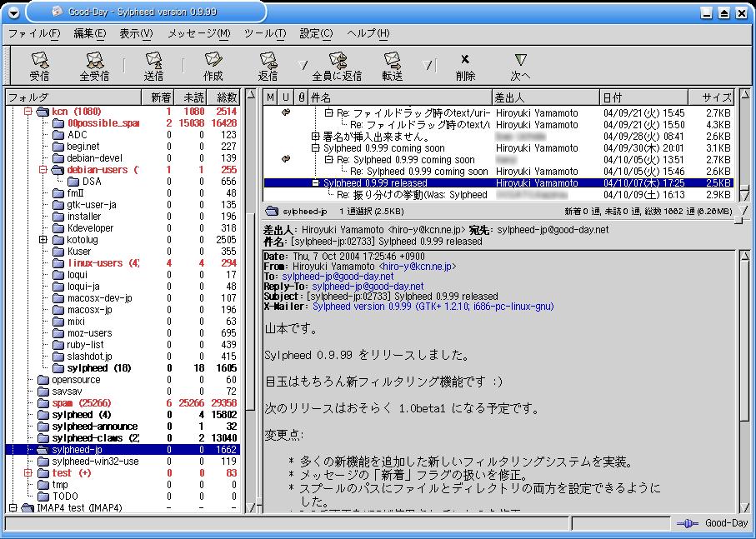Open the ヘルプ(H) menu

[368, 33]
